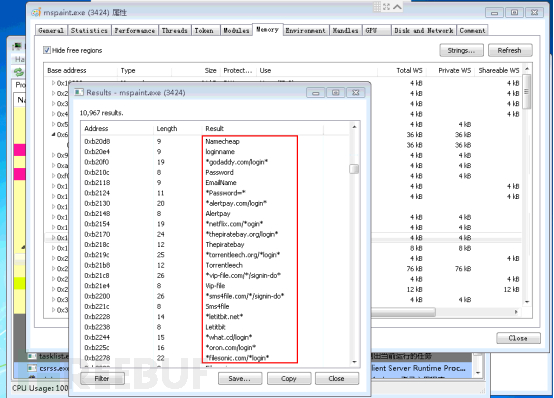
Task: Expand the 0x9 memory region row
Action: [x=53, y=155]
